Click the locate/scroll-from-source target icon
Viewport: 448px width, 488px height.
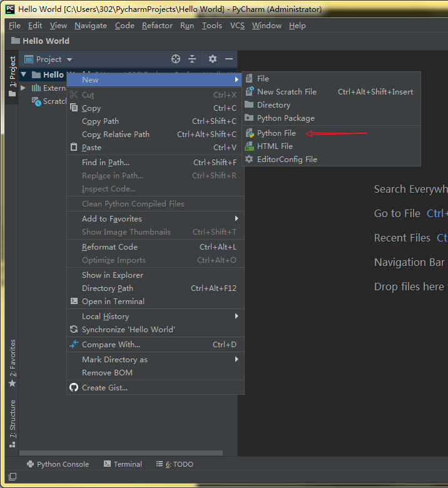pos(176,59)
